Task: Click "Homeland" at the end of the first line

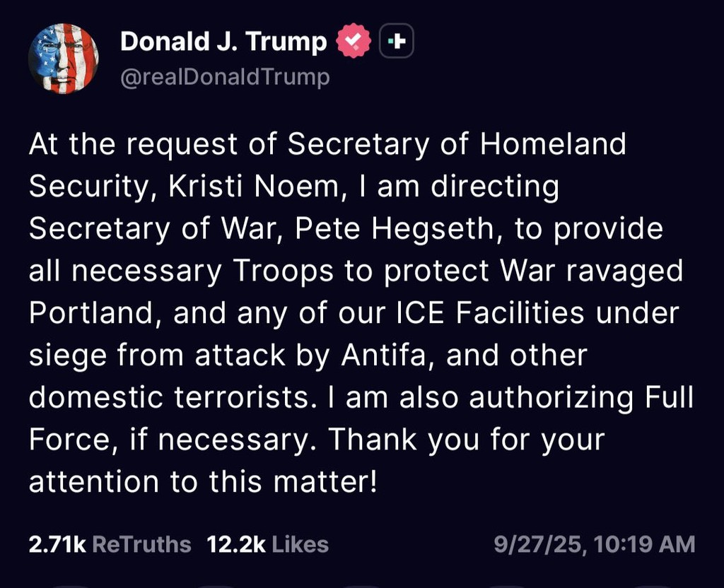Action: coord(554,145)
